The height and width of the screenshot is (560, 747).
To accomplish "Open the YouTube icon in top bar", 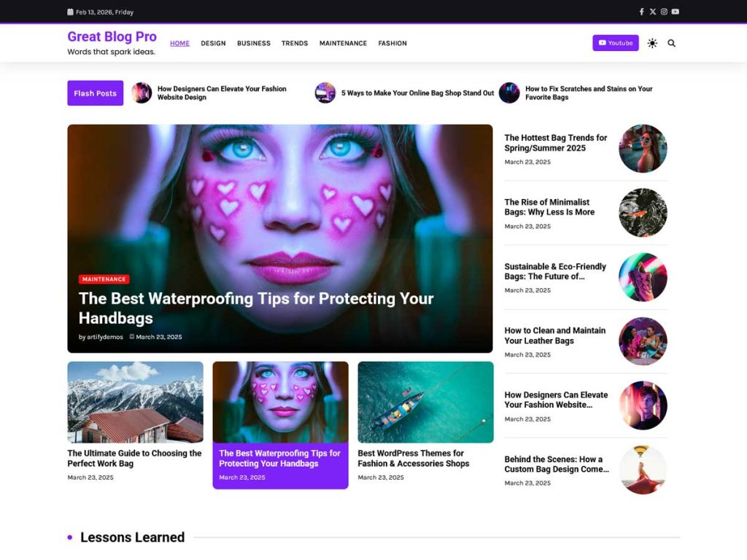I will (675, 12).
